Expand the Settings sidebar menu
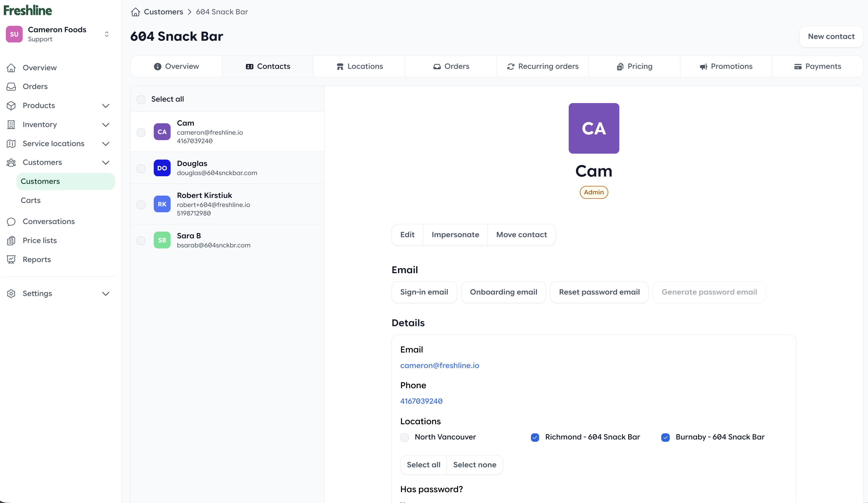Viewport: 868px width, 503px height. pos(106,294)
